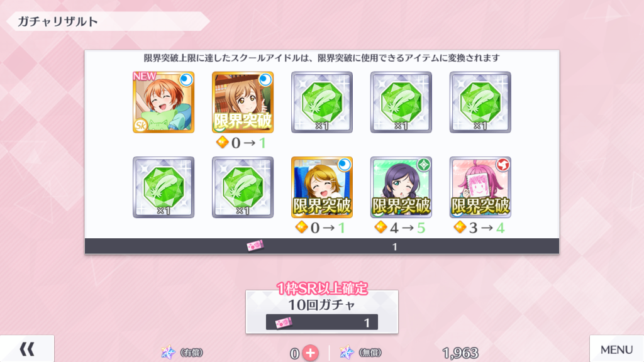Screen dimensions: 644x362
Task: Open the winking purple-haired idol card
Action: pyautogui.click(x=401, y=187)
